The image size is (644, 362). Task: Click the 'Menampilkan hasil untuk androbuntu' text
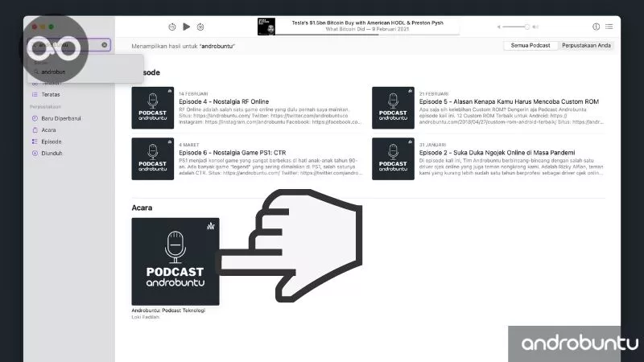184,46
